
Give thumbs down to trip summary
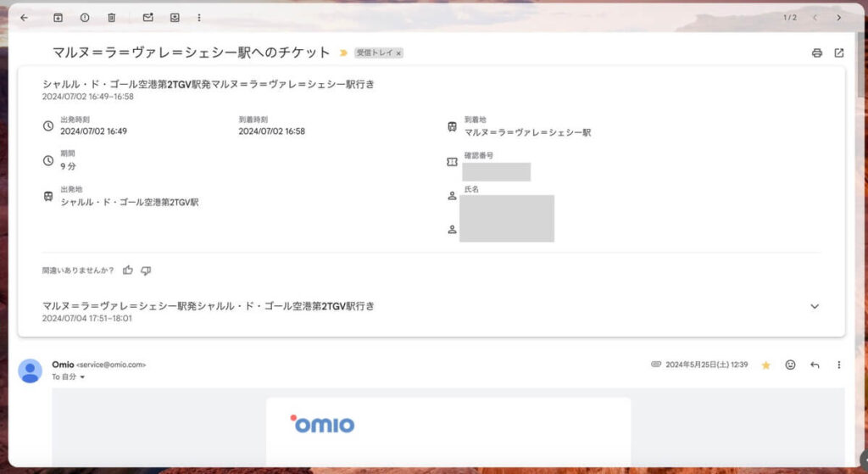(146, 270)
